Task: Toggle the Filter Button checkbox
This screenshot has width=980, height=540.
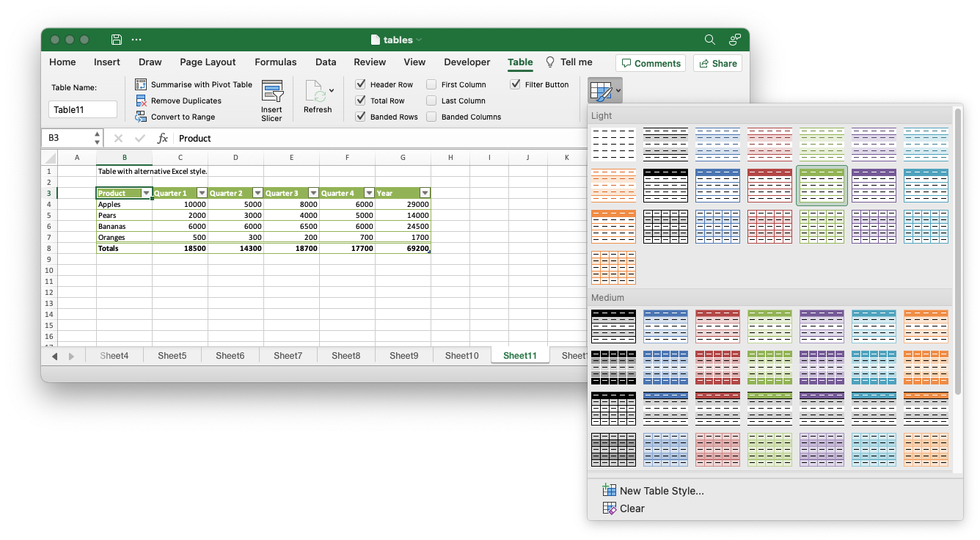Action: coord(515,84)
